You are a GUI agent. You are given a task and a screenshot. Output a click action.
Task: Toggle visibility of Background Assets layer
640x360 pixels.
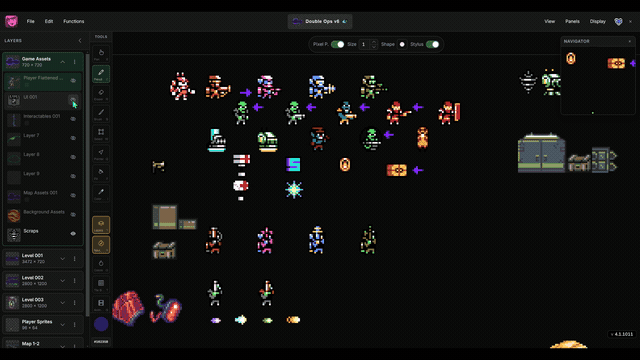pos(73,215)
